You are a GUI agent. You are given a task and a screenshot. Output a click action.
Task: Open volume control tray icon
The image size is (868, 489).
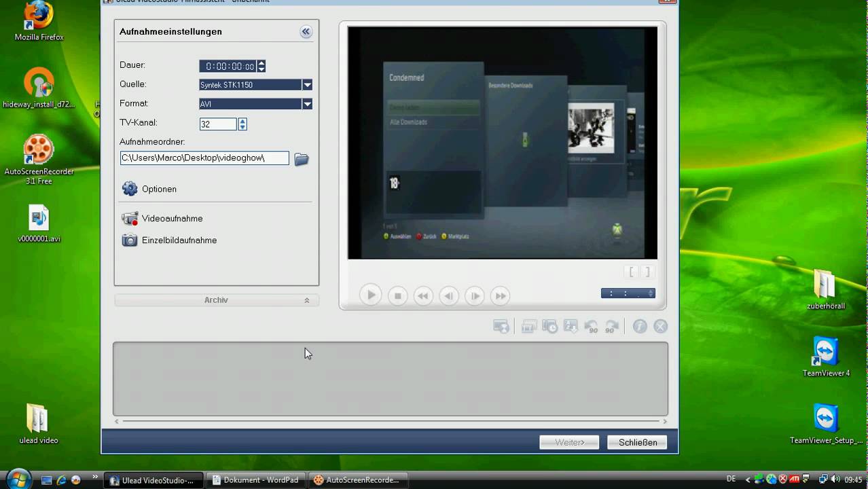(834, 479)
